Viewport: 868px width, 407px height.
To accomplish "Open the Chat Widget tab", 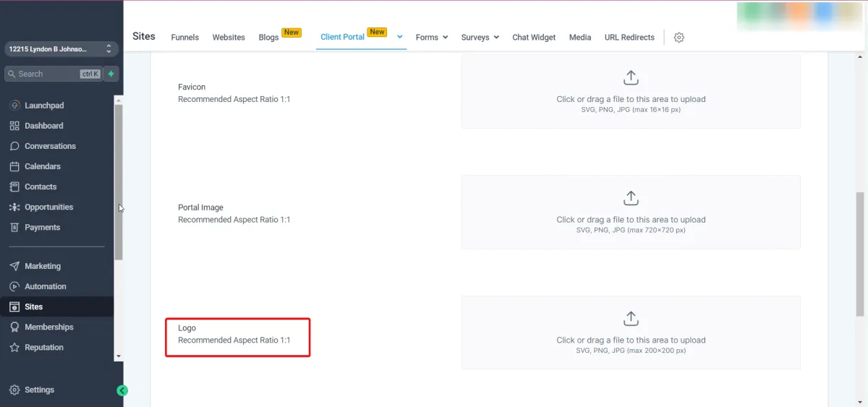I will tap(534, 38).
